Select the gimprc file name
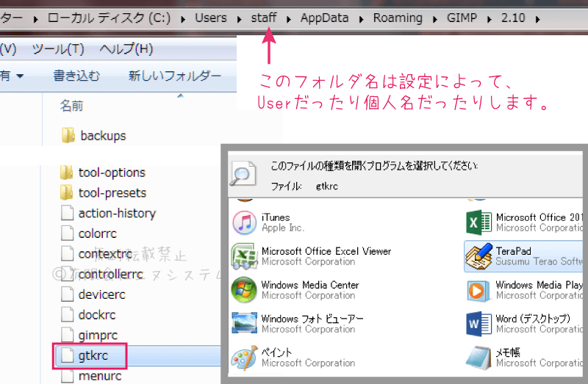This screenshot has height=384, width=588. pos(98,336)
